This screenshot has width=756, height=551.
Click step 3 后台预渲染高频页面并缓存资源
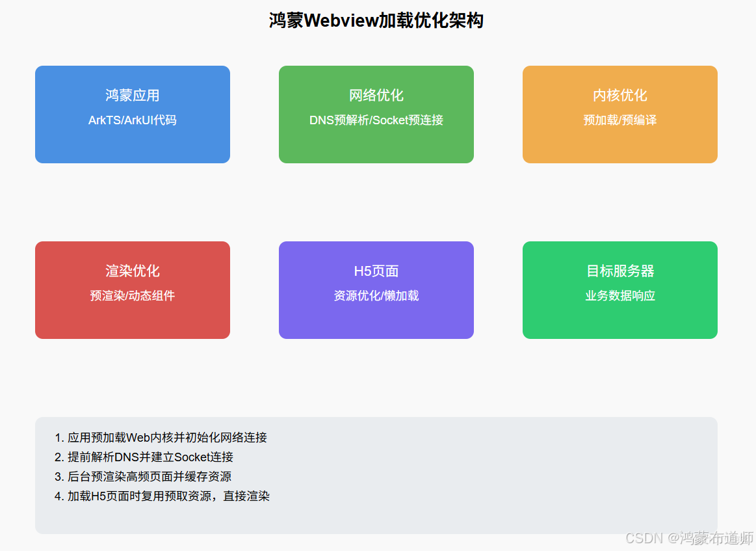point(143,477)
